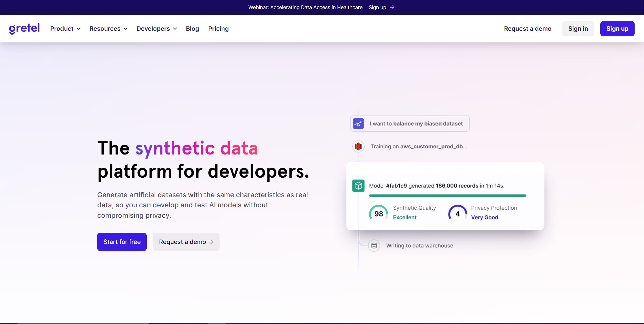Select the green model package icon on the card
Image resolution: width=644 pixels, height=324 pixels.
pos(358,186)
